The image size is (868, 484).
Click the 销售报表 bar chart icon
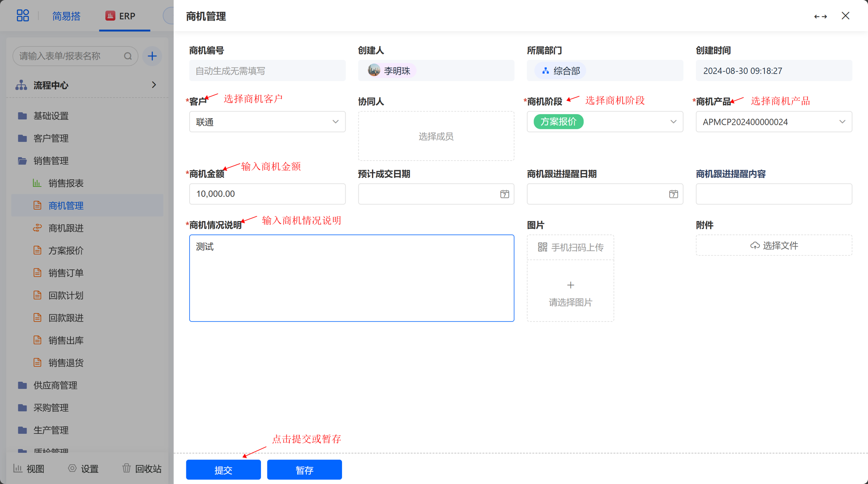tap(37, 183)
